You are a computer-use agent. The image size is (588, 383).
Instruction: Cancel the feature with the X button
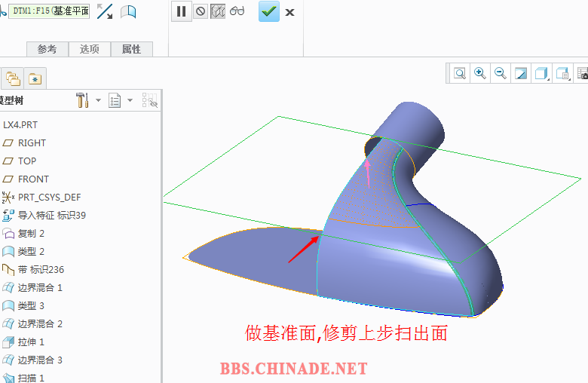click(289, 12)
